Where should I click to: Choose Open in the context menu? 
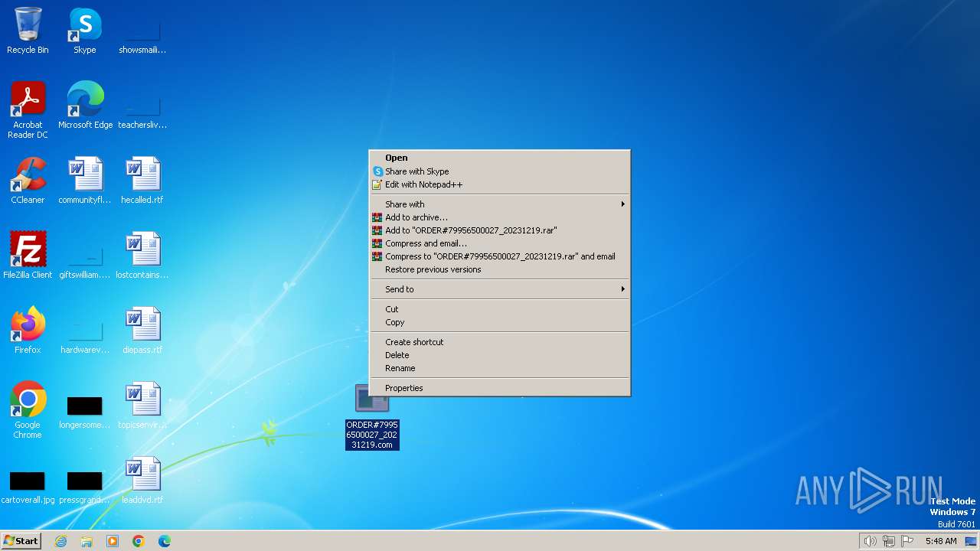tap(500, 158)
